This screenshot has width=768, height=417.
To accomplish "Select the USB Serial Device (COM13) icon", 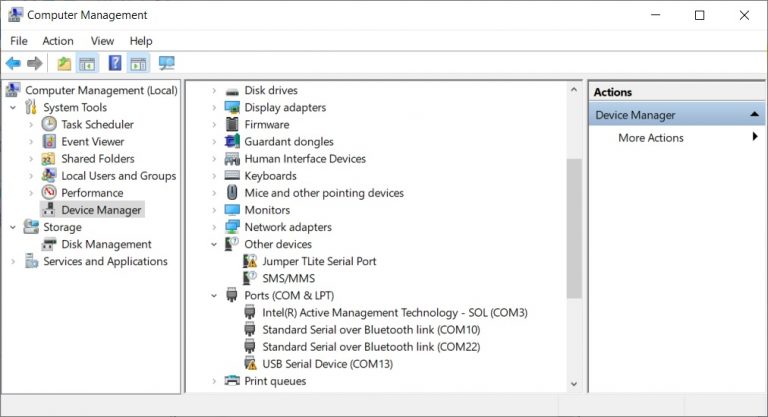I will click(x=250, y=364).
